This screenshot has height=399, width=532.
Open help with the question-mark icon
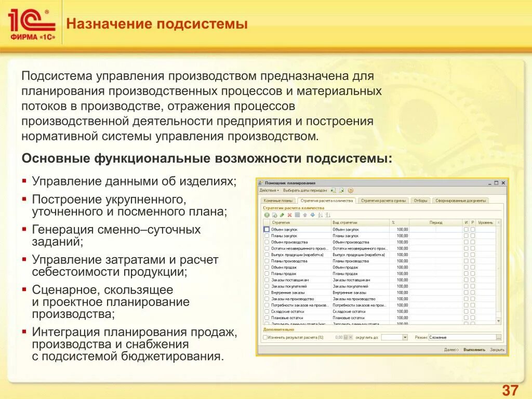[x=351, y=191]
